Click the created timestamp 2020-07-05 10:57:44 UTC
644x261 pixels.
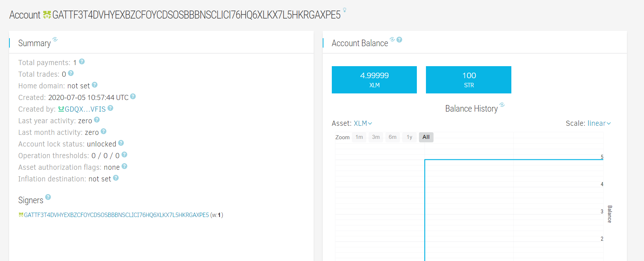(88, 97)
